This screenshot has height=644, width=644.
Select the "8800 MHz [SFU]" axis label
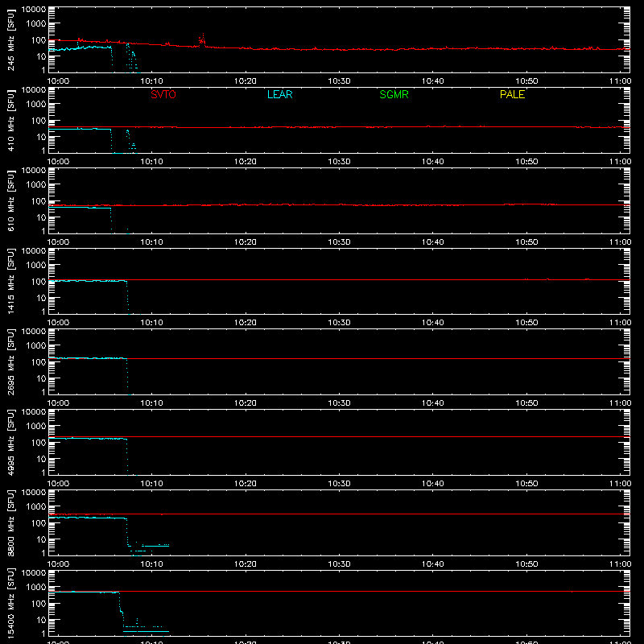click(10, 523)
